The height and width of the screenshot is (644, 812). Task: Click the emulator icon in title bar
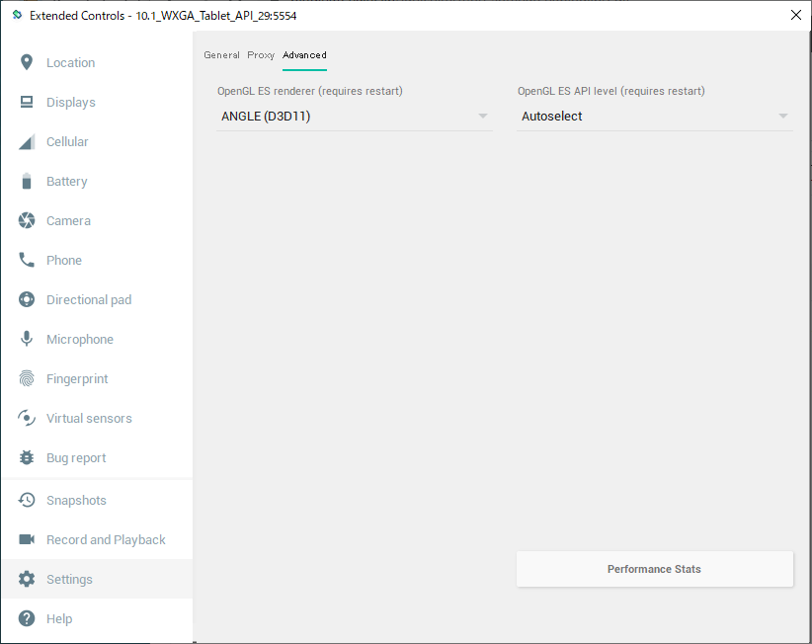tap(17, 15)
